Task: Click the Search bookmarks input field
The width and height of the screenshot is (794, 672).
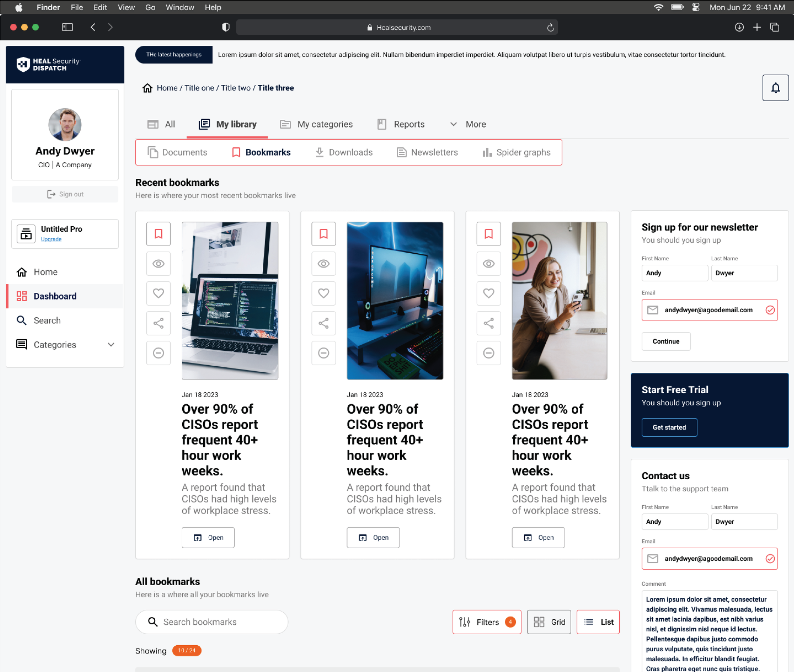Action: [212, 622]
